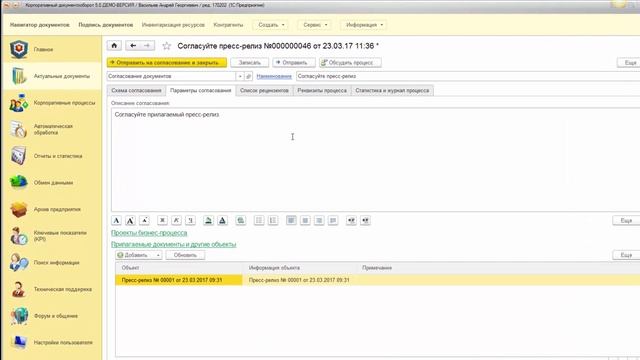The height and width of the screenshot is (360, 640).
Task: Switch to Реквизиты процесса tab
Action: coord(322,91)
